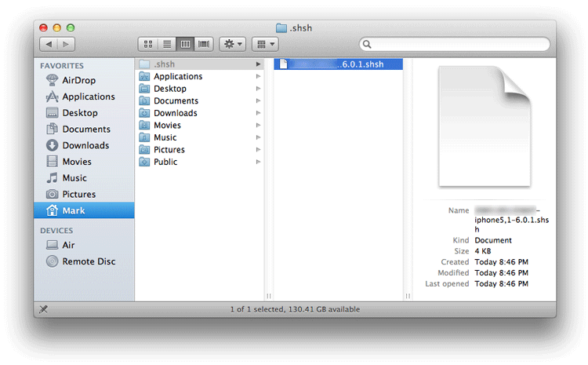This screenshot has width=588, height=365.
Task: Select the Public folder in column
Action: [x=165, y=162]
